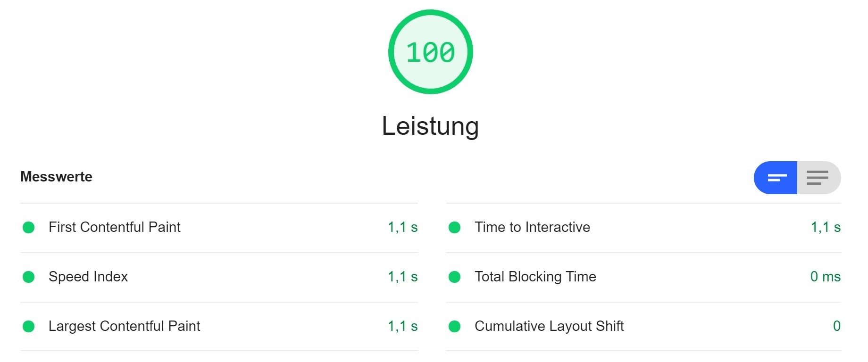Click green dot beside Total Blocking Time

click(455, 277)
